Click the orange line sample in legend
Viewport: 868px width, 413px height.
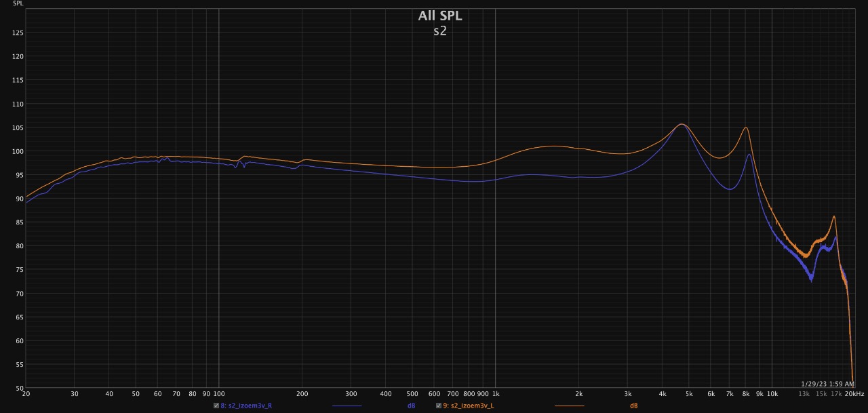point(569,406)
